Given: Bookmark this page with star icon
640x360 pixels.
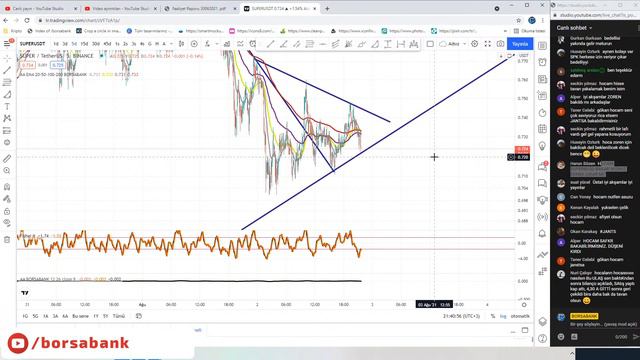Looking at the screenshot, I should coord(518,20).
